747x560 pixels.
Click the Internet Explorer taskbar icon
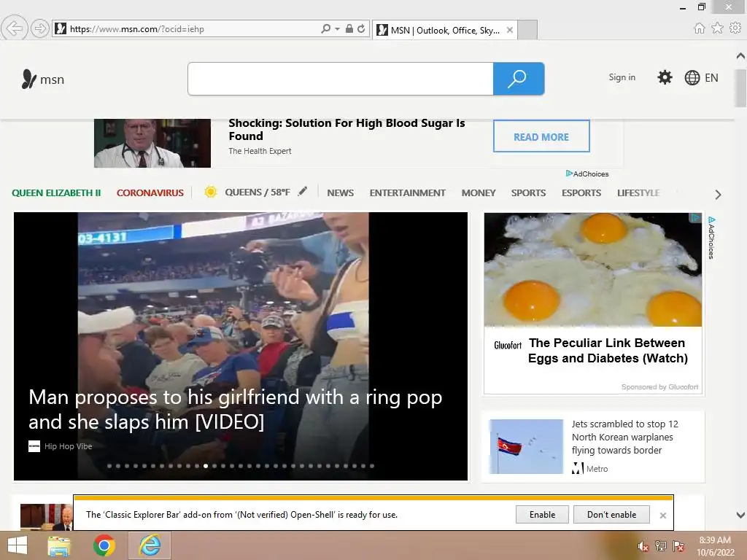click(150, 545)
